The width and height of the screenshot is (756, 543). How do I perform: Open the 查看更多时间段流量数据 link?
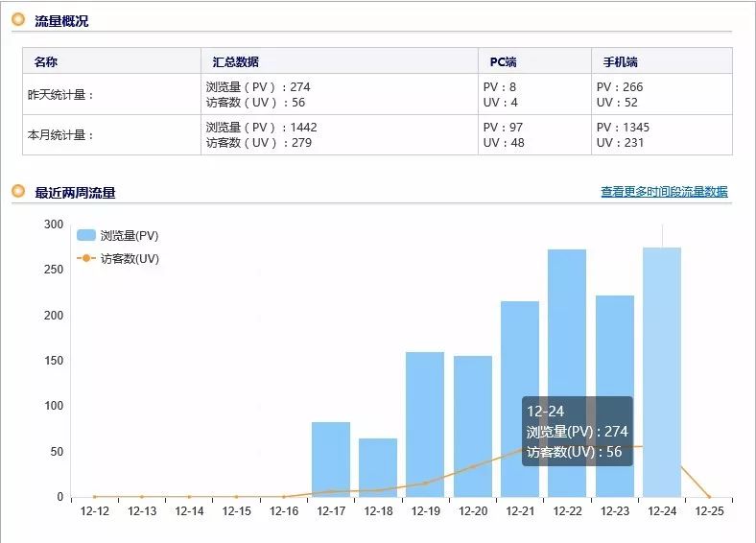(x=664, y=192)
